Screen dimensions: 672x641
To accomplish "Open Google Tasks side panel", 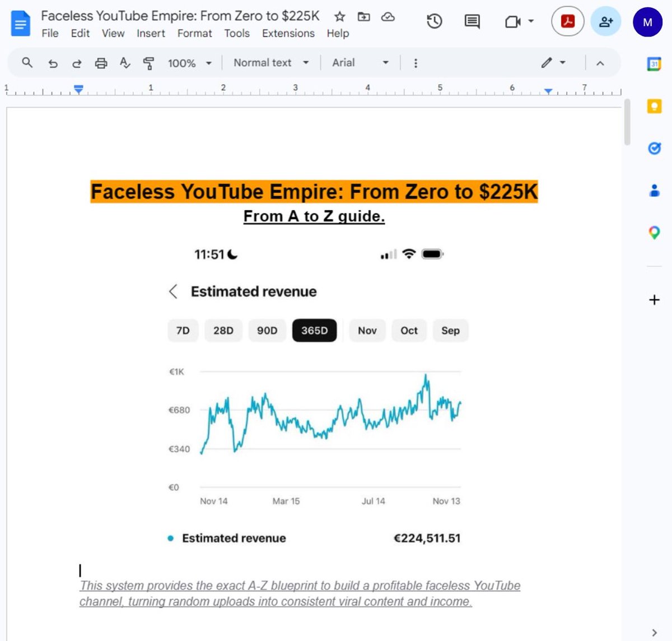I will (654, 148).
